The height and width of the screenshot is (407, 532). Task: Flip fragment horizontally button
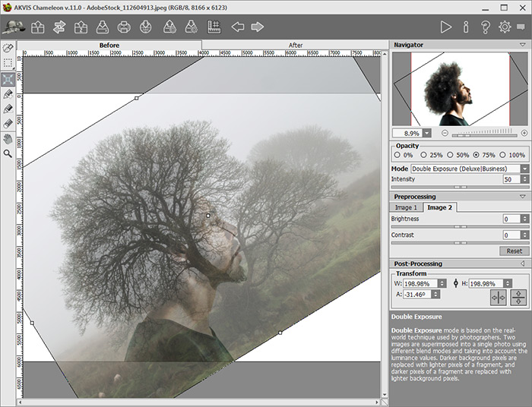click(x=498, y=298)
